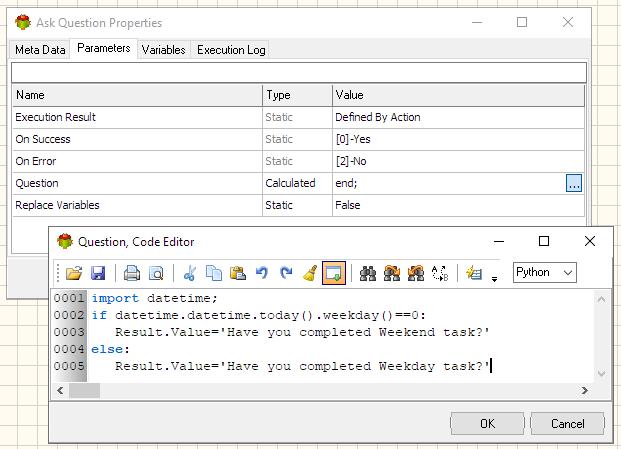Click the horizontal scrollbar right arrow
The width and height of the screenshot is (621, 449).
point(585,391)
